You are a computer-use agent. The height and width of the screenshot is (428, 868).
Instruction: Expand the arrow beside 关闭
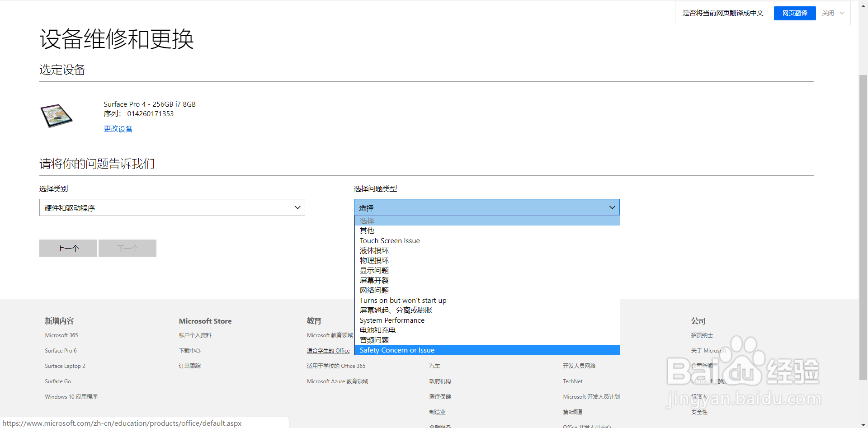click(842, 13)
